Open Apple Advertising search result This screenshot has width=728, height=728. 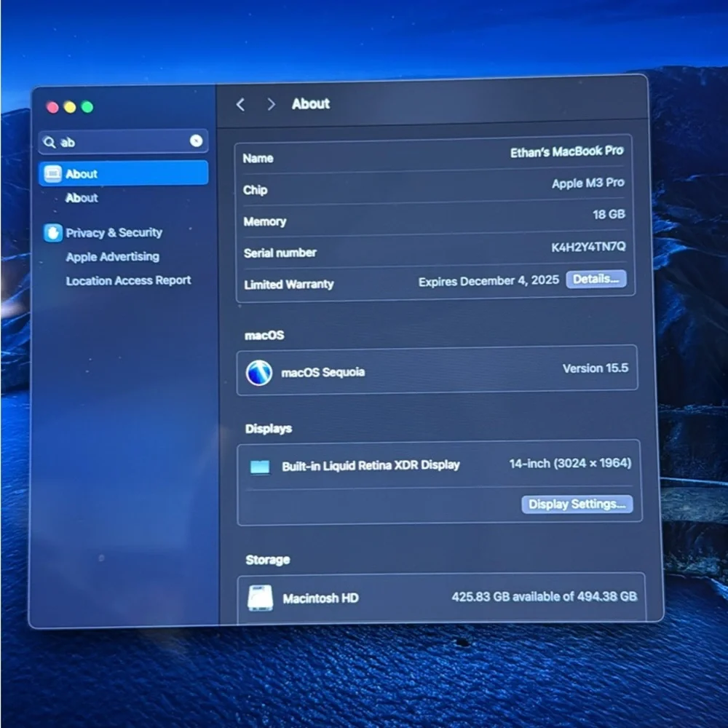(112, 257)
